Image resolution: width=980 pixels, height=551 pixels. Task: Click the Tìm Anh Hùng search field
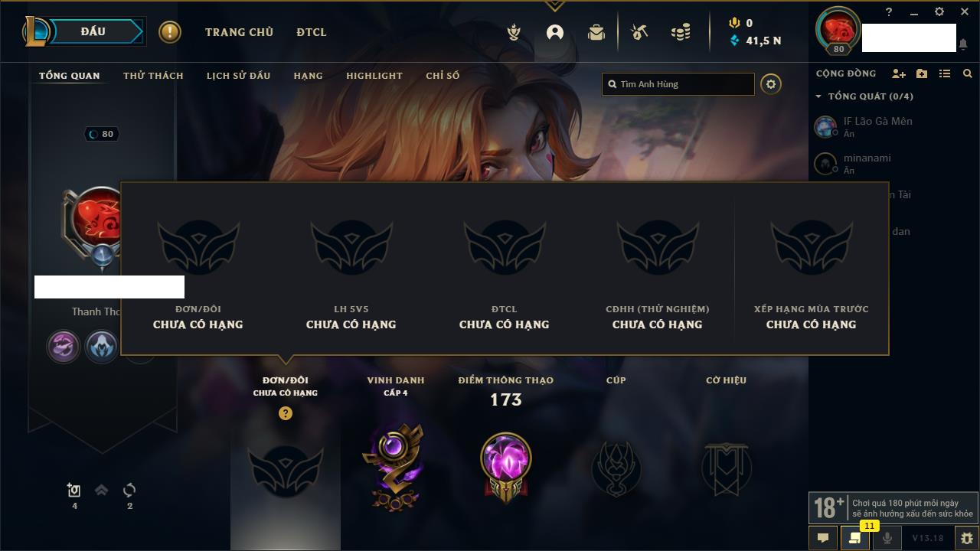[x=678, y=84]
